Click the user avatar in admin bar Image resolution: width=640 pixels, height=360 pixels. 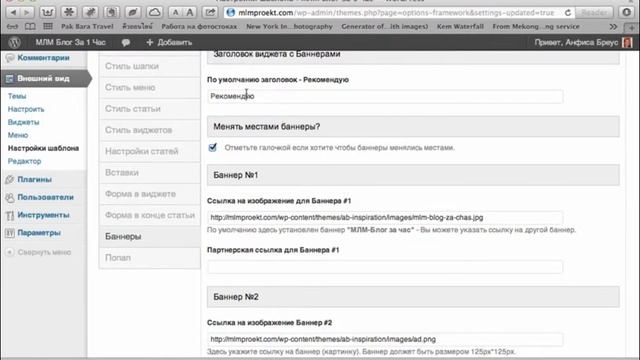[627, 42]
